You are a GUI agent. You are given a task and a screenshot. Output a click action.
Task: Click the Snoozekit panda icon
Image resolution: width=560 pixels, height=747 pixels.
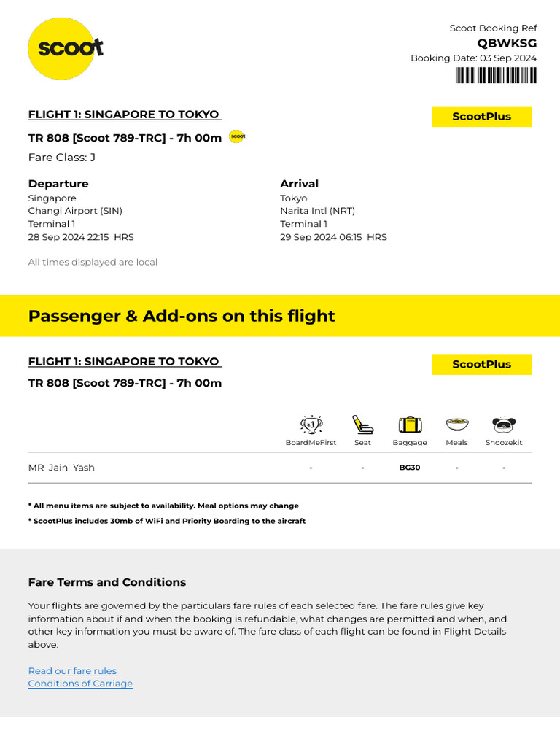coord(504,425)
